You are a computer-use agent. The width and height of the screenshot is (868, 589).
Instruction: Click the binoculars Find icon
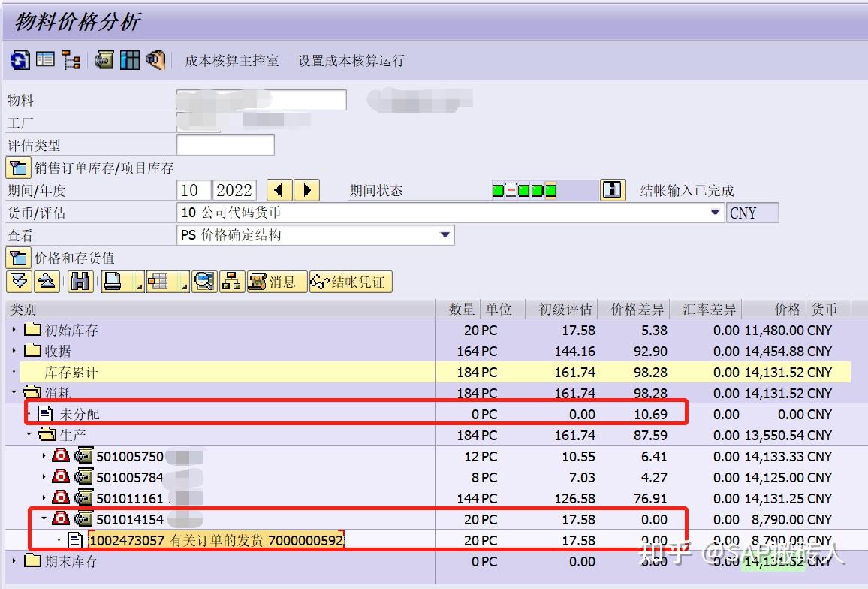(x=80, y=282)
